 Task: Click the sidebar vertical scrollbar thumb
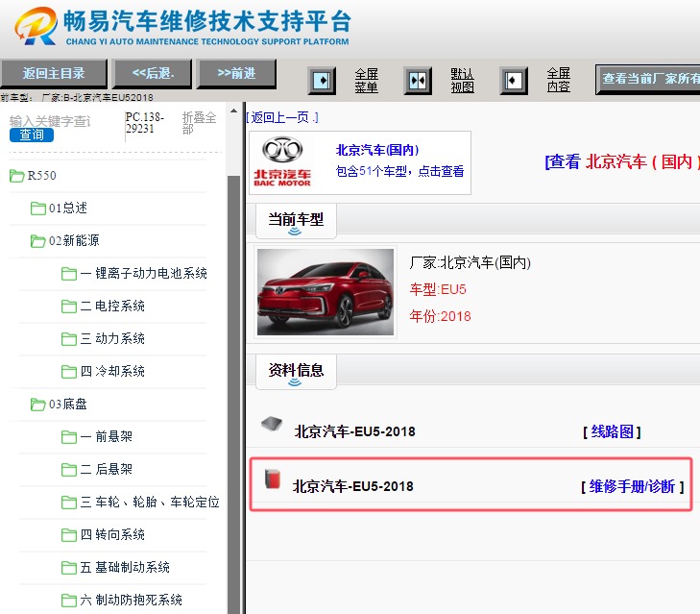click(233, 393)
